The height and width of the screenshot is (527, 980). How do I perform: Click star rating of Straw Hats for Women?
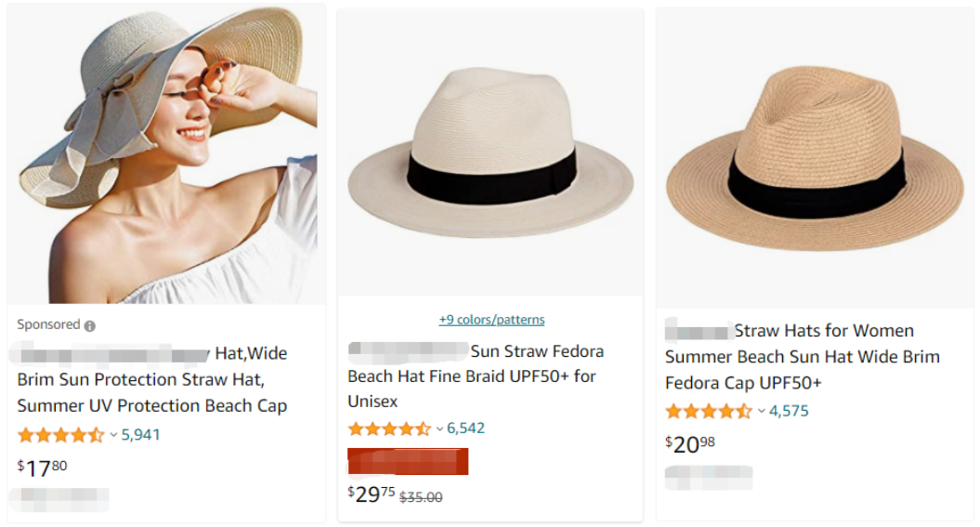pyautogui.click(x=708, y=412)
